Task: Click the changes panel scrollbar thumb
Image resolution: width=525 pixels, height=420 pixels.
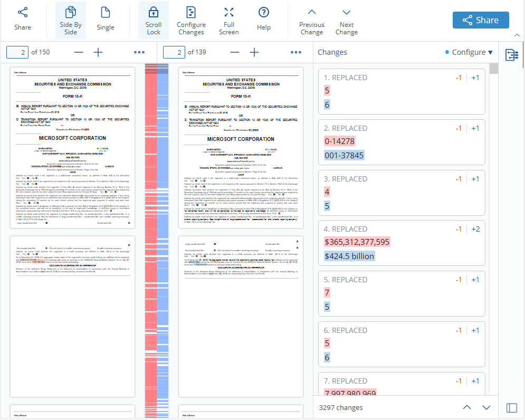Action: [x=493, y=69]
